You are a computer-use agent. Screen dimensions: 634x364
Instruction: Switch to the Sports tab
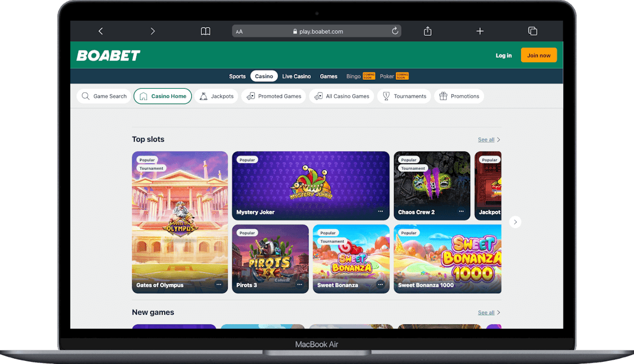(237, 76)
